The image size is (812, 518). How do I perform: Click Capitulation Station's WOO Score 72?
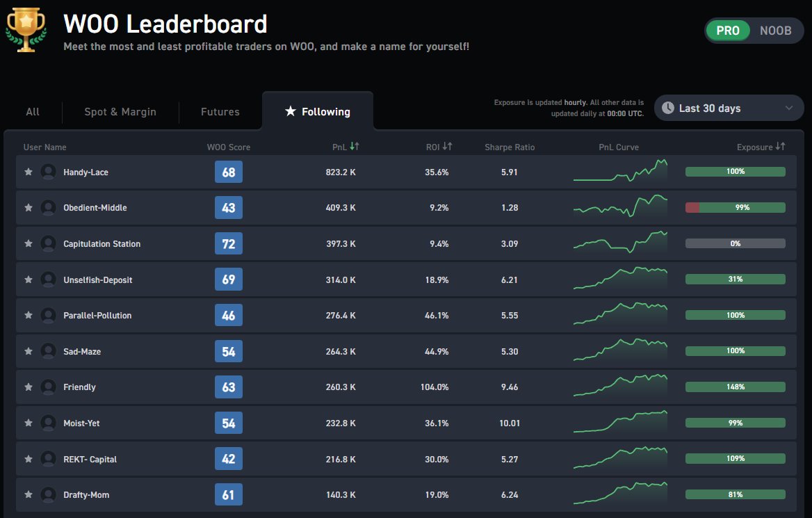(x=228, y=243)
